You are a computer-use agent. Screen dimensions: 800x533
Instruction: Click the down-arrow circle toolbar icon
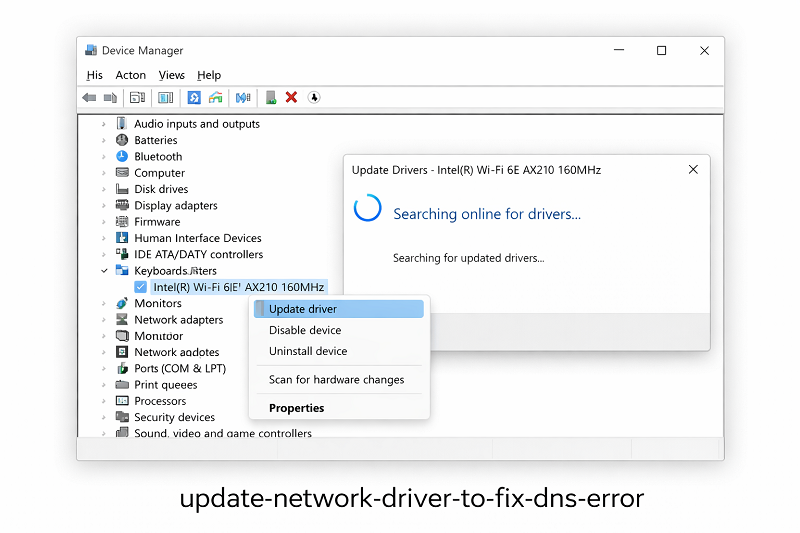pos(314,97)
